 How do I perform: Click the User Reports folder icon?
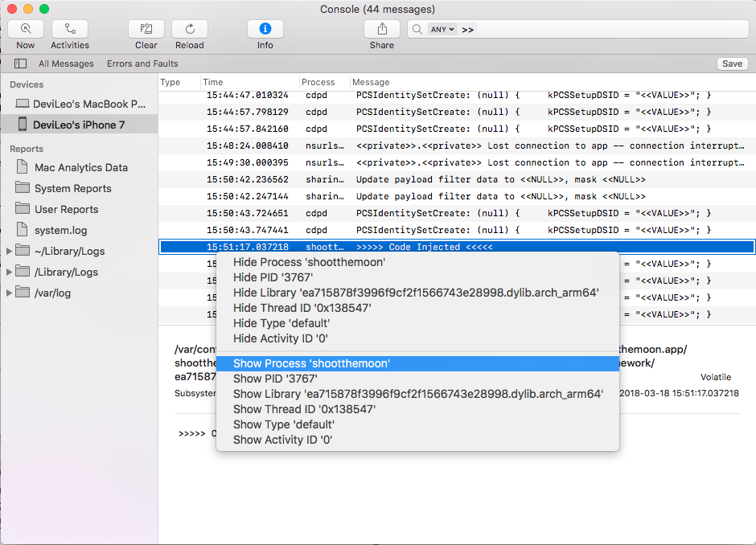point(23,208)
